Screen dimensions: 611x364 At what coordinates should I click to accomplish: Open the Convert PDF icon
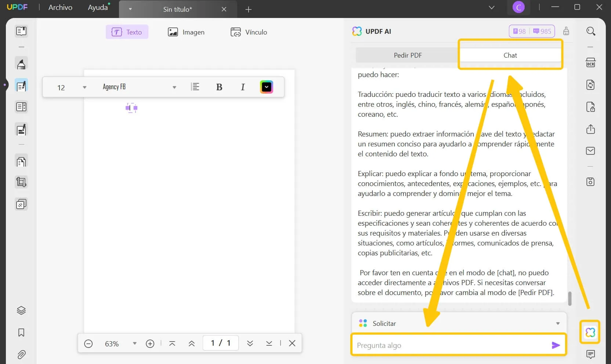tap(590, 85)
